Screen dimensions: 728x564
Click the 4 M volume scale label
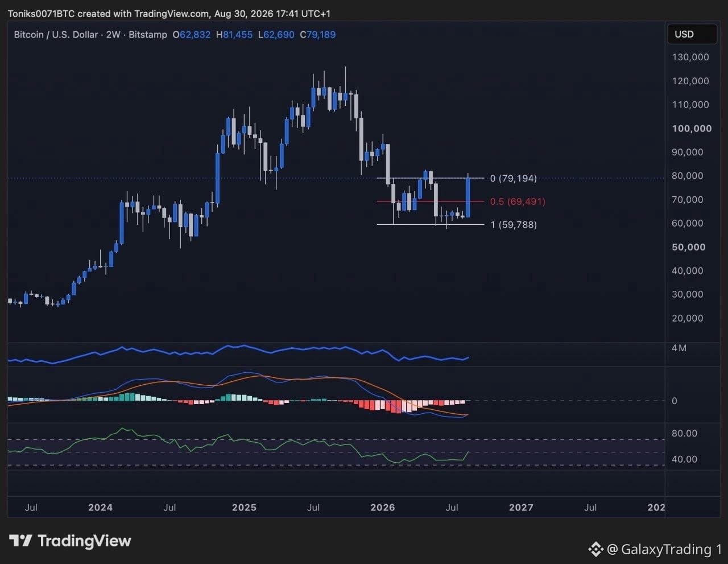[679, 348]
